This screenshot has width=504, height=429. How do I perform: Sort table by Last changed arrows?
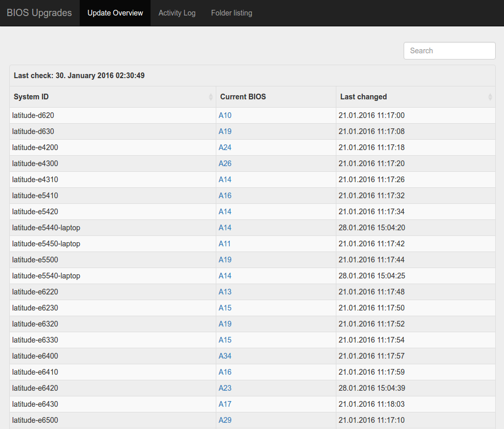tap(490, 97)
